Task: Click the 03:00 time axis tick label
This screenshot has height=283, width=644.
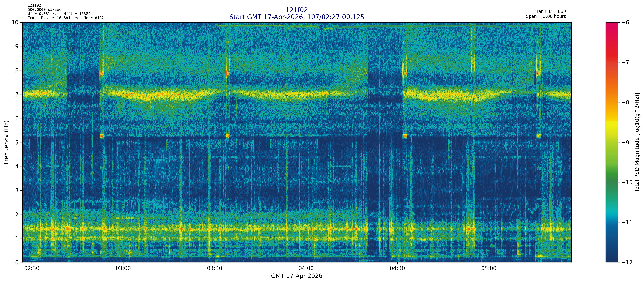Action: pyautogui.click(x=123, y=269)
